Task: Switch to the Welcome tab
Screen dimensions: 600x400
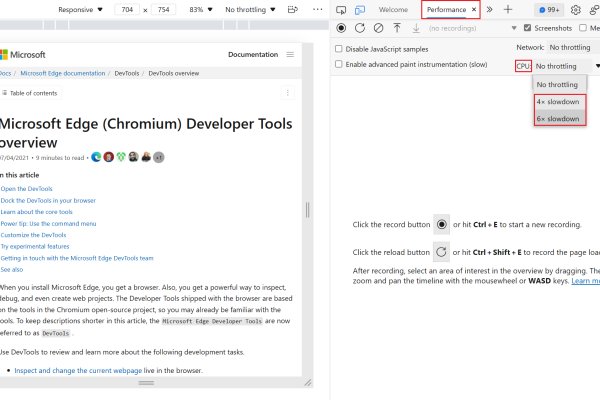Action: click(x=392, y=9)
